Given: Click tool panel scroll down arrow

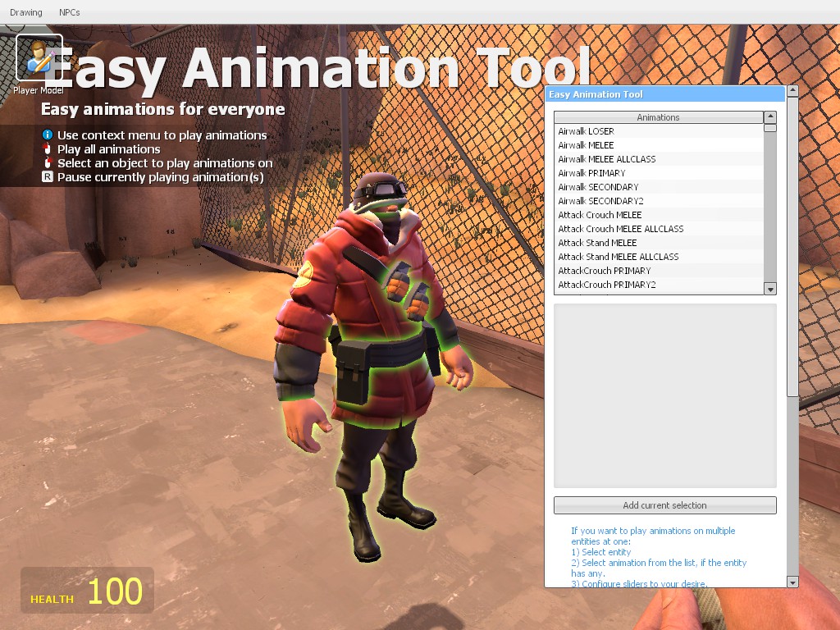Looking at the screenshot, I should 792,582.
